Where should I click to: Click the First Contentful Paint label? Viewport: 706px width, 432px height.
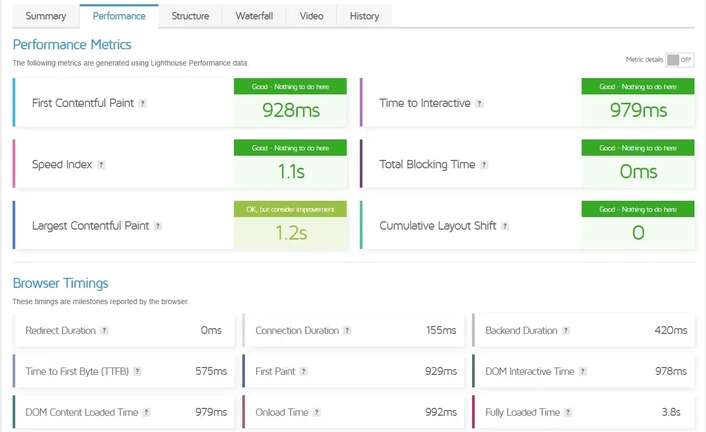(x=83, y=103)
